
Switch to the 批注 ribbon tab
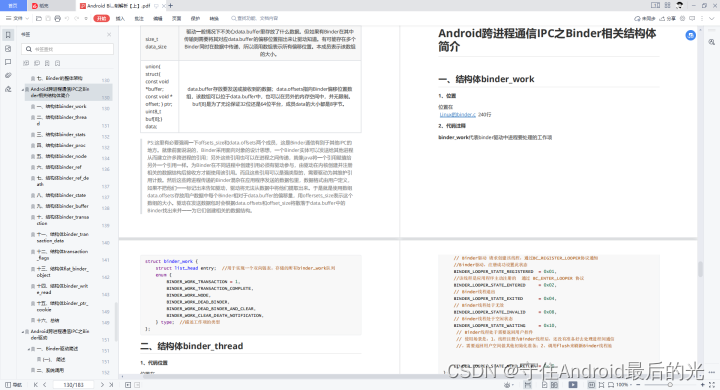(x=139, y=19)
